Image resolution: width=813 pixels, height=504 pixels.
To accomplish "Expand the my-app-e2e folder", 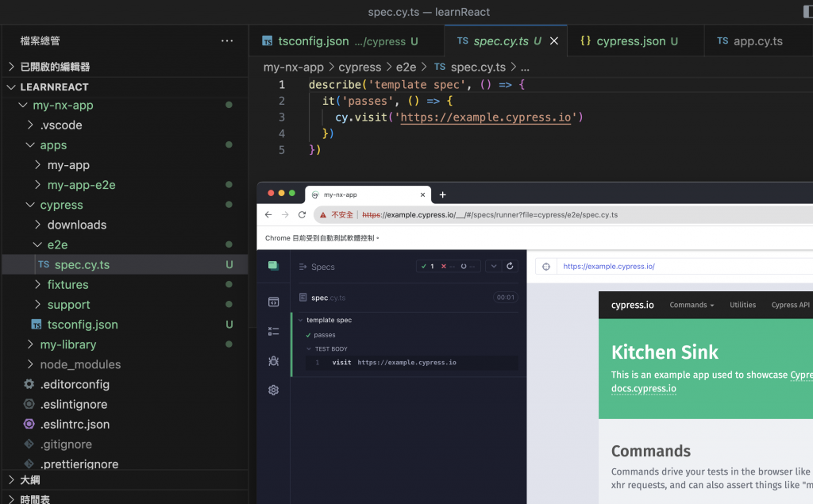I will tap(125, 185).
